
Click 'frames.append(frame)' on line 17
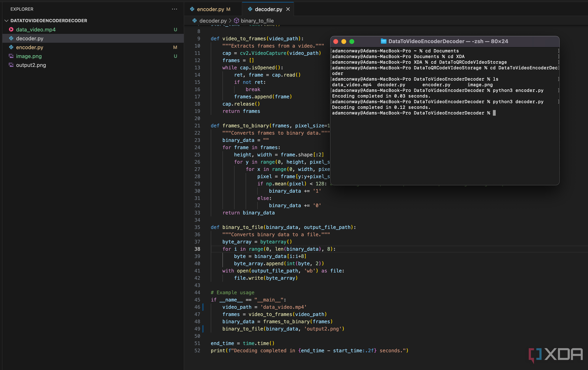tap(263, 97)
